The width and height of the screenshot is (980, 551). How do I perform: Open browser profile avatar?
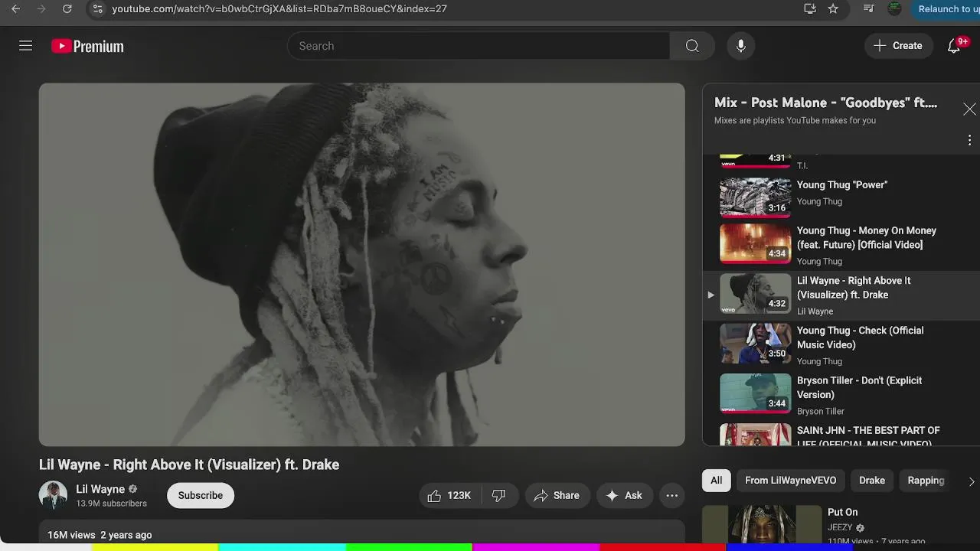point(894,9)
